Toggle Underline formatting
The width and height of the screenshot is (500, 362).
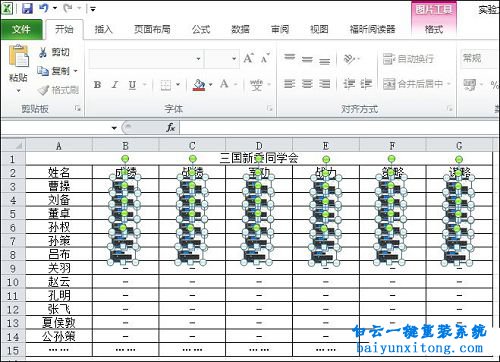point(132,85)
